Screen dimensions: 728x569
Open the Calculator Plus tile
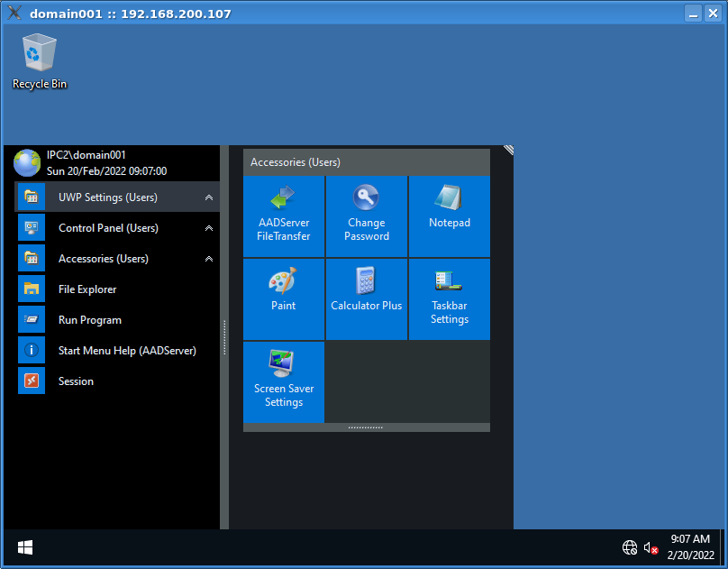367,299
